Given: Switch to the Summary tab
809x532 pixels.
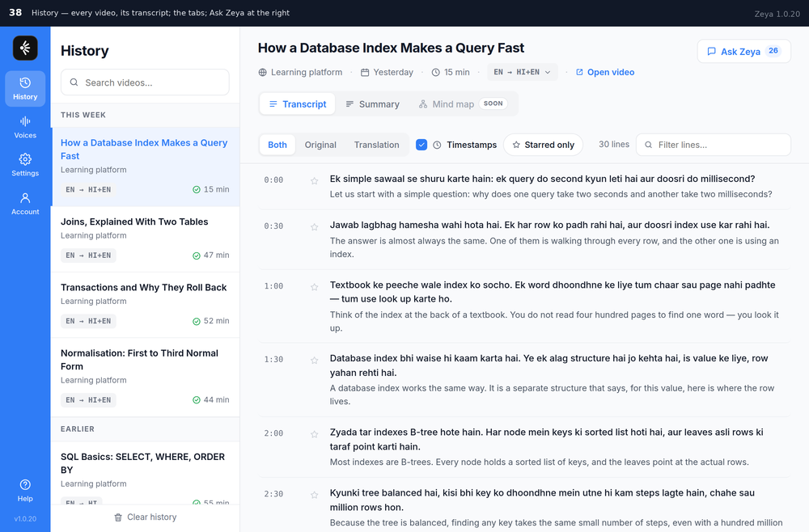Looking at the screenshot, I should click(372, 104).
